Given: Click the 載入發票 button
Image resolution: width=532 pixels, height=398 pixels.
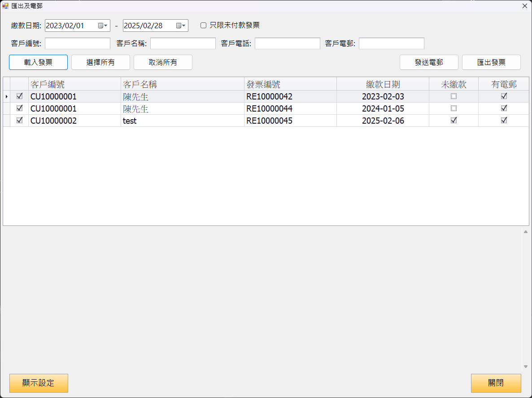Looking at the screenshot, I should (38, 62).
